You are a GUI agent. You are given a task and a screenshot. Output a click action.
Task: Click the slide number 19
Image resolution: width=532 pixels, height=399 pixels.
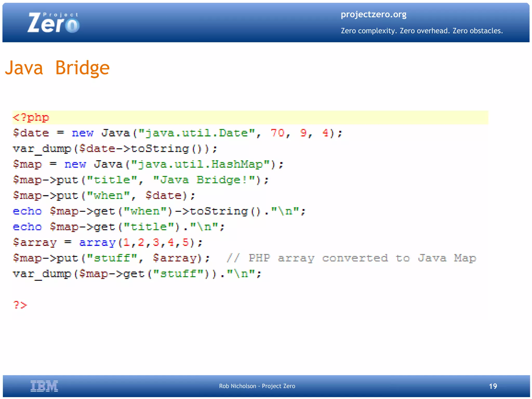[x=493, y=386]
